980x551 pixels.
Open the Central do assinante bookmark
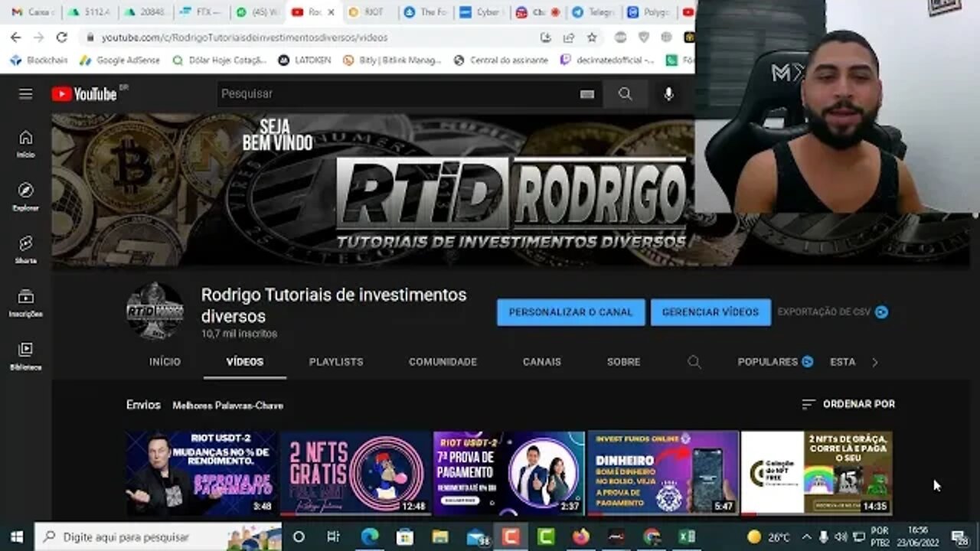[x=501, y=60]
